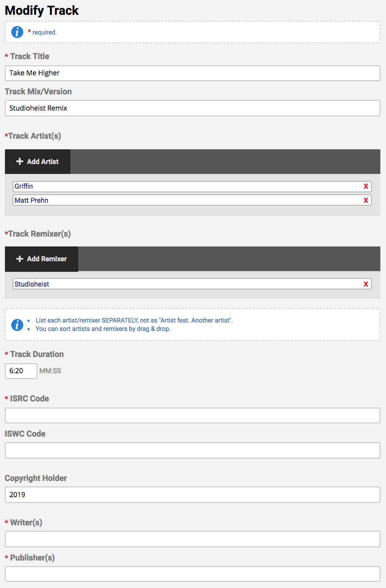Viewport: 386px width, 588px height.
Task: Click the Writer(s) text field
Action: point(192,539)
